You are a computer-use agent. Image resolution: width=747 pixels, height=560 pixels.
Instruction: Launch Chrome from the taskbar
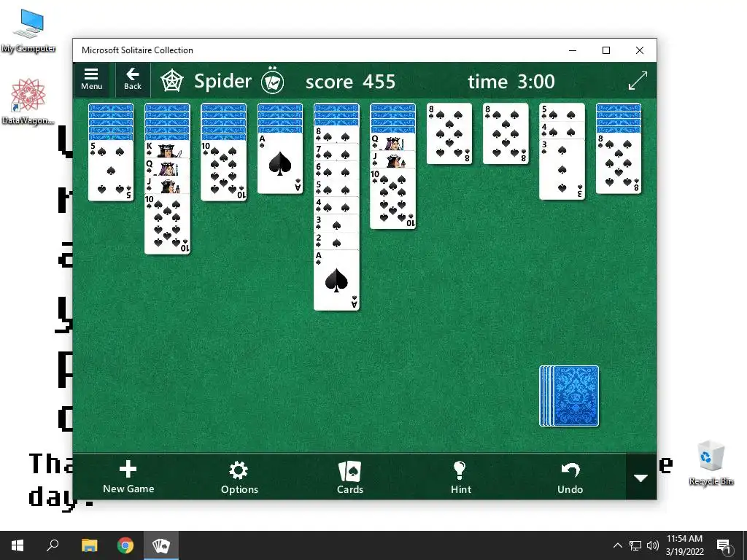coord(125,545)
